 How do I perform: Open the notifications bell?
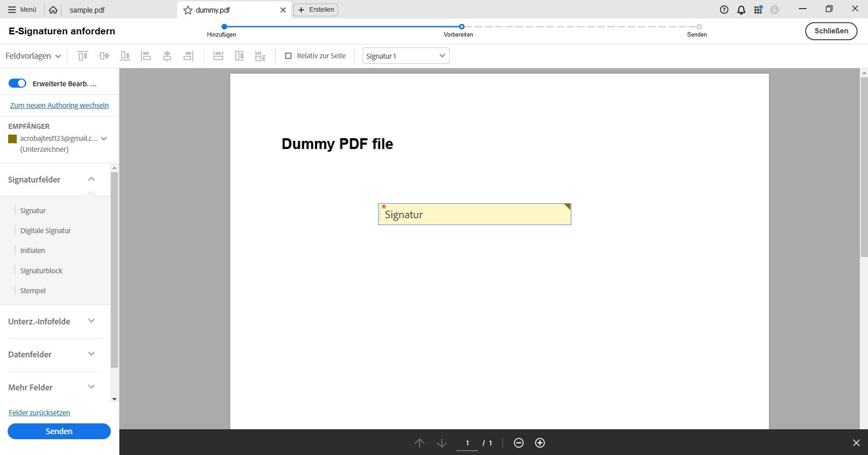741,10
